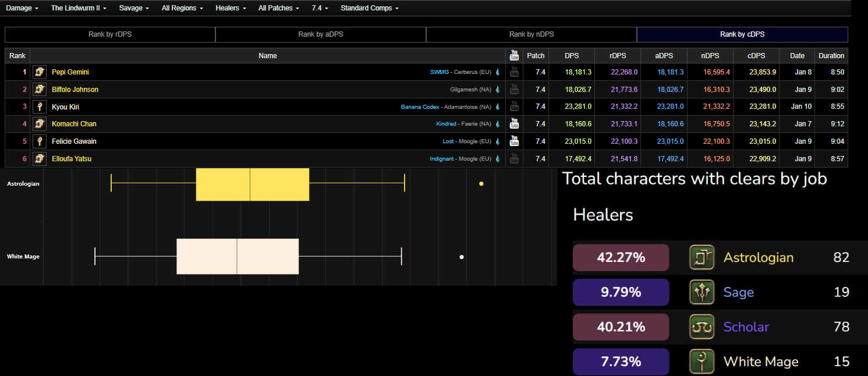Click greyed YouTube icon in Biffolo Johnson row
The width and height of the screenshot is (868, 376).
pos(514,90)
